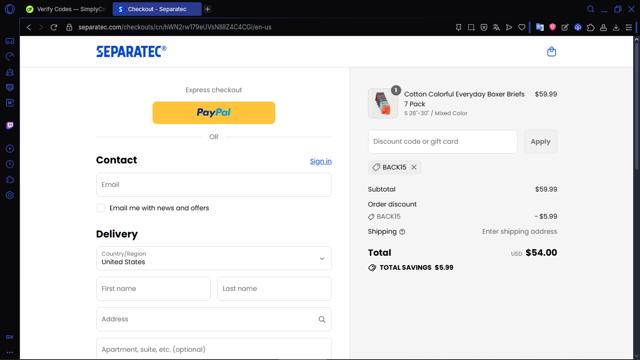640x360 pixels.
Task: Save page to Pinboard pin icon
Action: tap(458, 27)
